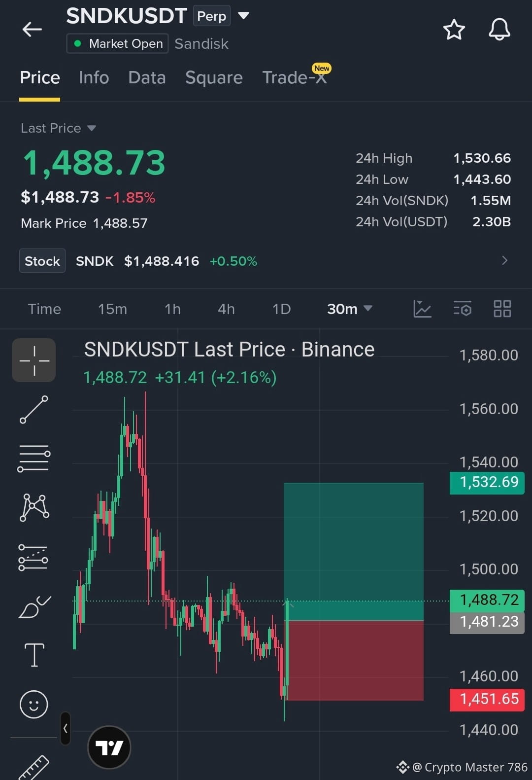Select the ruler measure tool
This screenshot has height=780, width=532.
(x=34, y=767)
